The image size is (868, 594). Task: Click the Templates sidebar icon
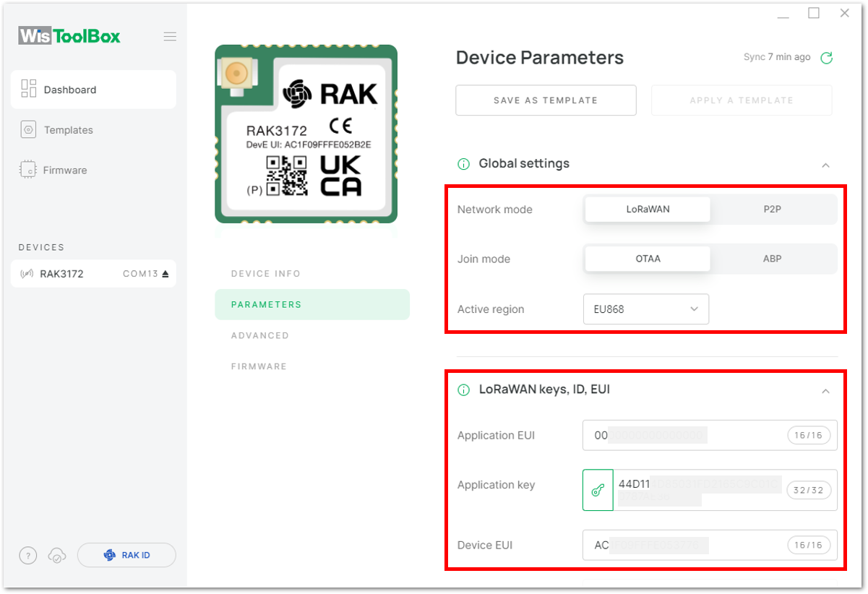coord(29,130)
